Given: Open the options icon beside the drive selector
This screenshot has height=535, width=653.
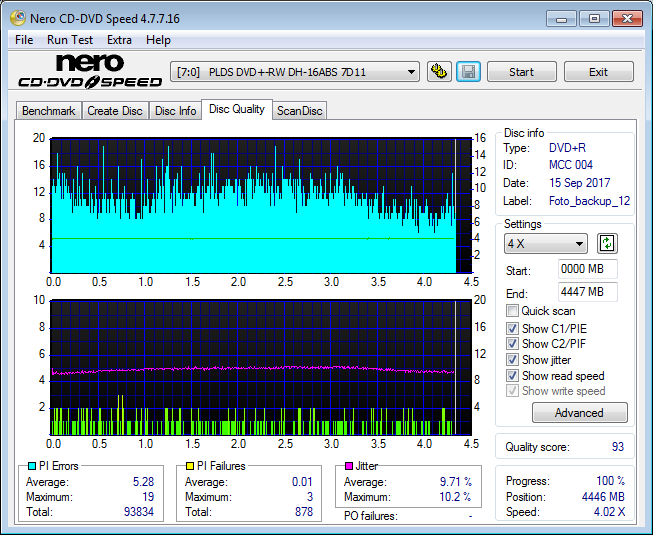Looking at the screenshot, I should 439,72.
